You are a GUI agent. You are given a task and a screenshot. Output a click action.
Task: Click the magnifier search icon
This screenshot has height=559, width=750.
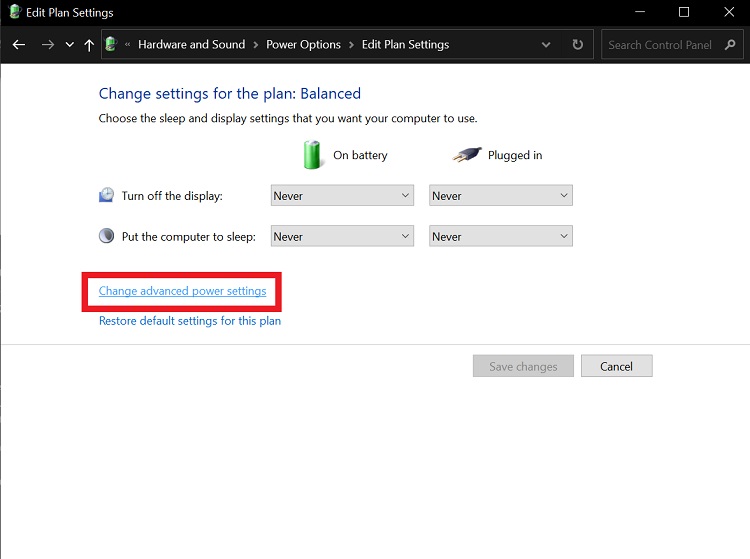coord(729,45)
